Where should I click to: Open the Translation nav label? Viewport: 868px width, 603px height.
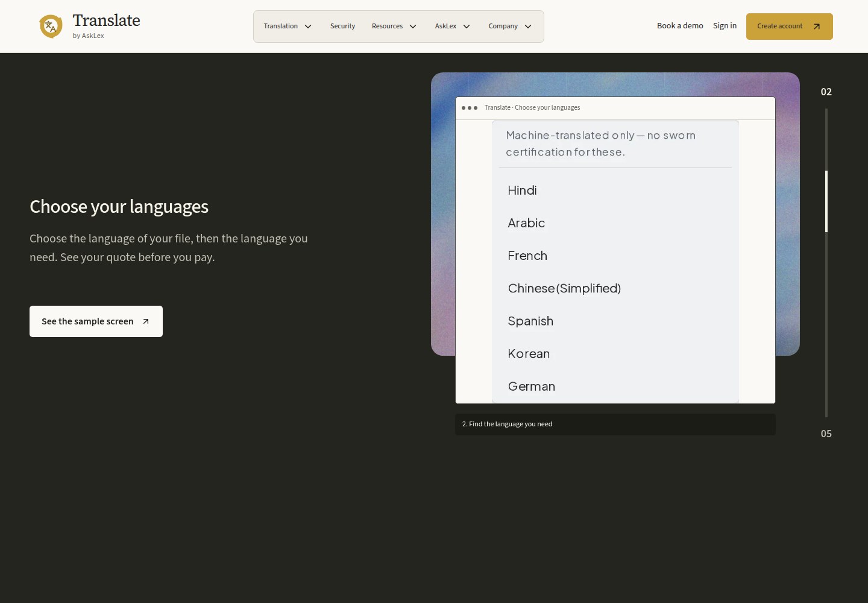281,26
